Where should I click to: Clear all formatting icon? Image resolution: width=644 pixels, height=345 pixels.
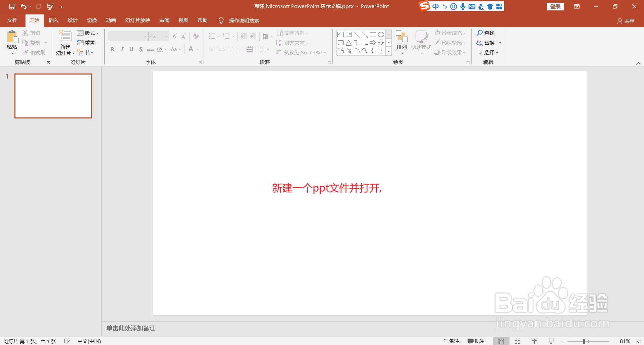(x=196, y=36)
